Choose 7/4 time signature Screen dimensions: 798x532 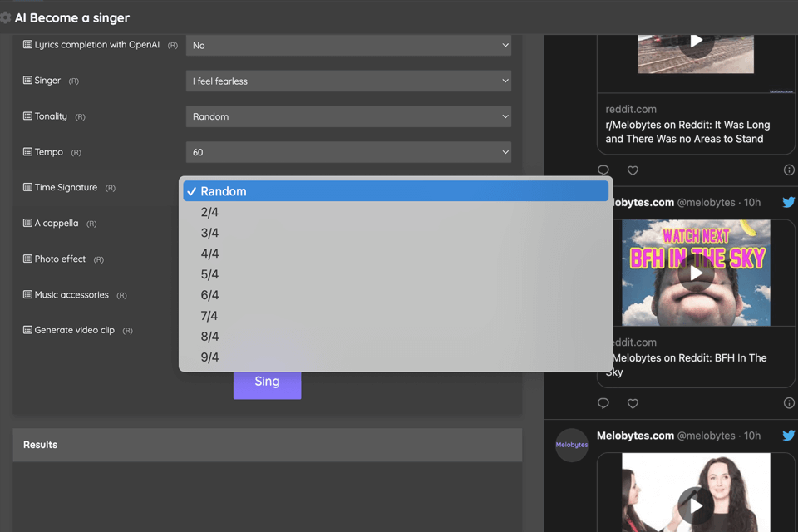pos(396,316)
